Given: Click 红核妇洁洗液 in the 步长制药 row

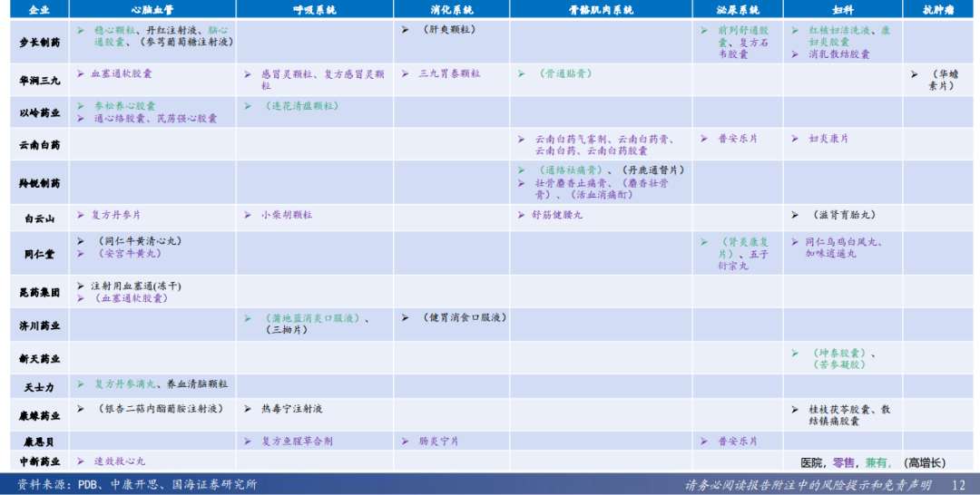Looking at the screenshot, I should coord(838,30).
